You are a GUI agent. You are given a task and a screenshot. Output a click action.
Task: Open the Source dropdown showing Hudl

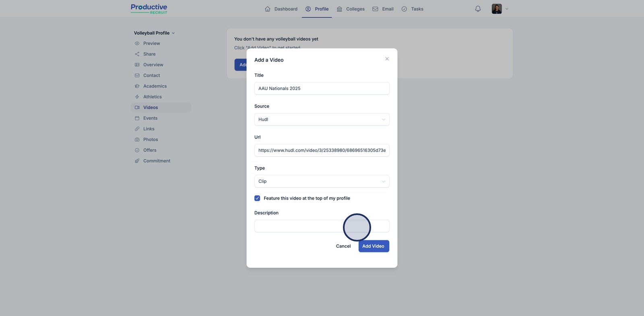click(x=322, y=120)
